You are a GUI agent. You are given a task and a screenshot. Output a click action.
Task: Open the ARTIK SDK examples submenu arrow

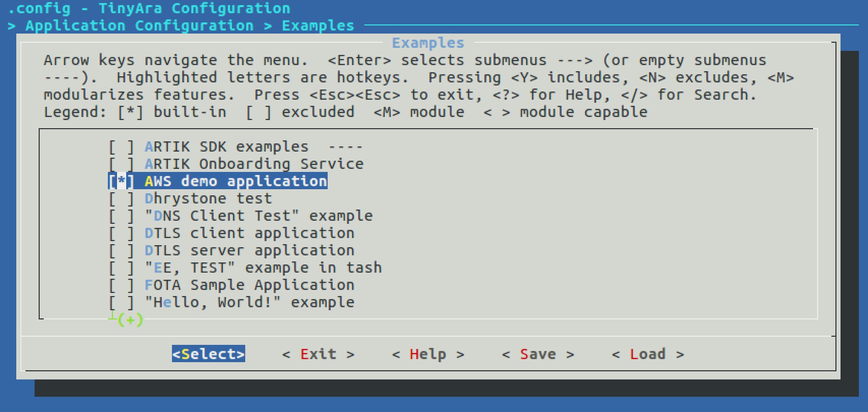(345, 147)
